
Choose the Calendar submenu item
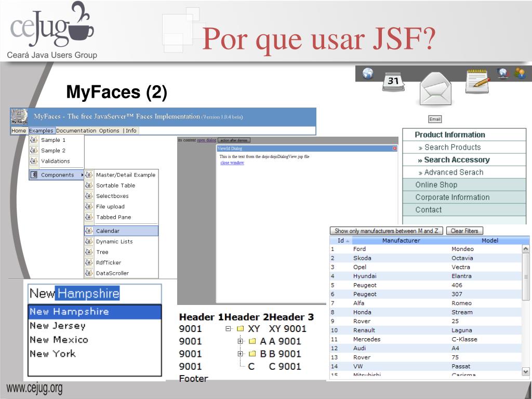[x=121, y=231]
